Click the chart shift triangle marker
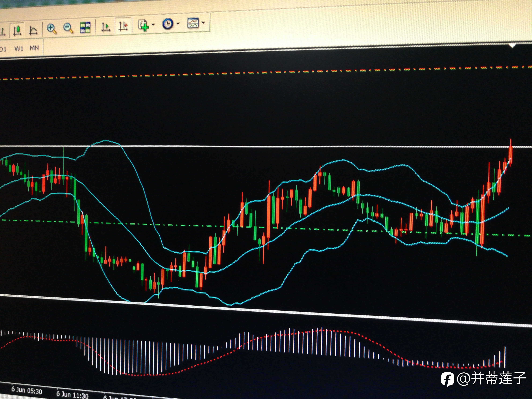Image resolution: width=532 pixels, height=399 pixels. click(513, 45)
